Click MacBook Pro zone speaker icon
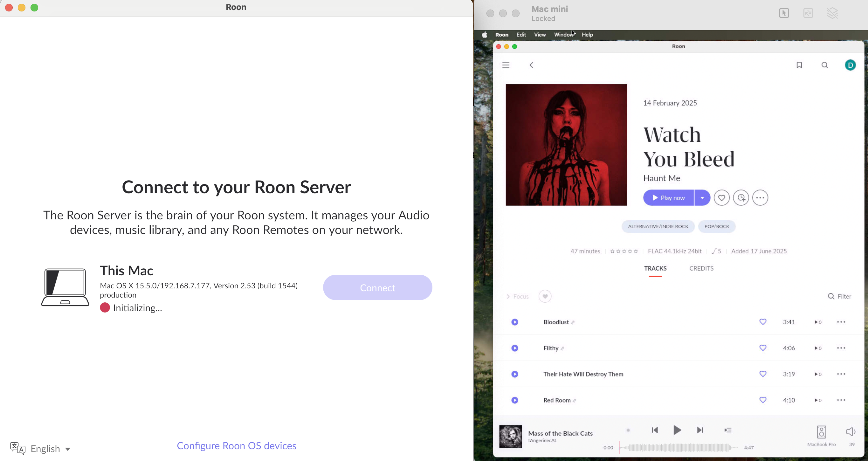 821,432
